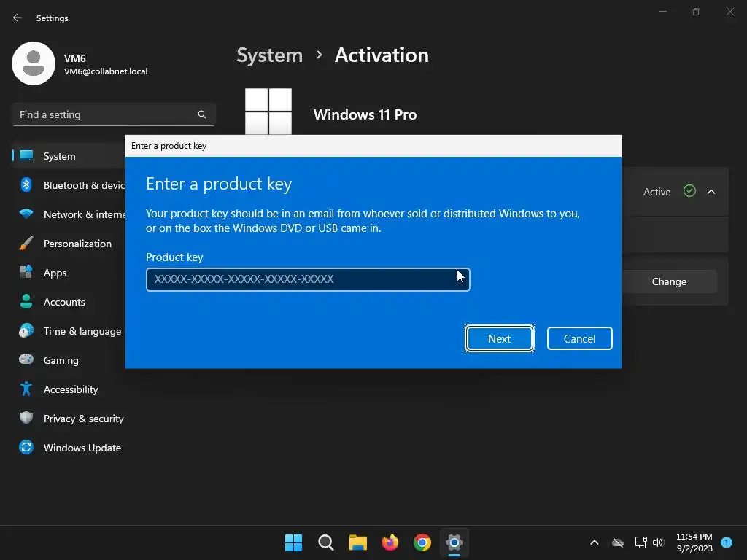Open File Explorer from the taskbar
This screenshot has height=560, width=747.
pos(357,542)
